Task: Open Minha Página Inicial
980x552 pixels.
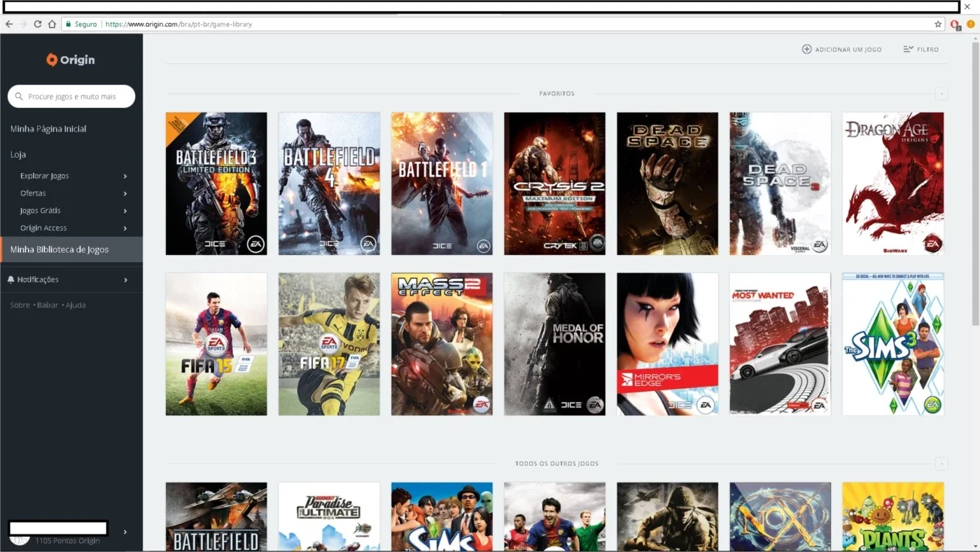Action: (48, 129)
